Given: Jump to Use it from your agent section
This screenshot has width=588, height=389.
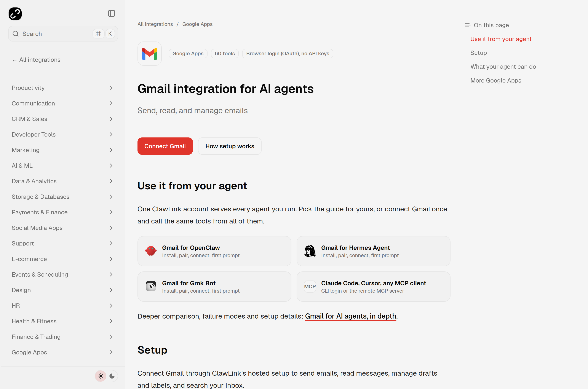Looking at the screenshot, I should [x=501, y=39].
